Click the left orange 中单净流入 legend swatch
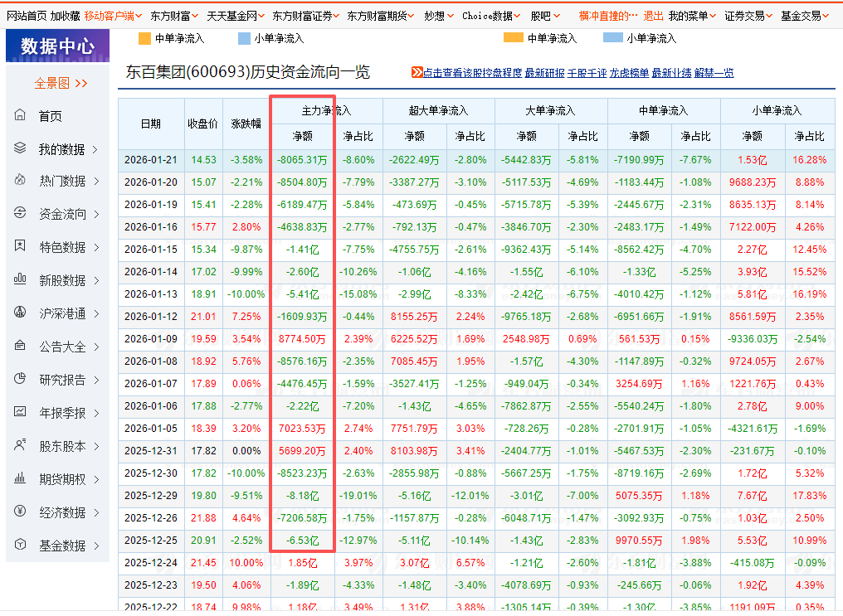Viewport: 843px width, 616px height. click(x=144, y=39)
